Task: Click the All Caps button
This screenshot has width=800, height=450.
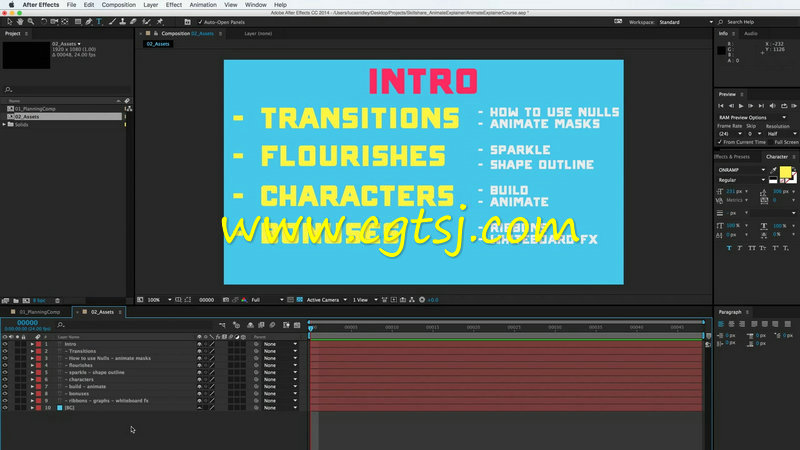Action: pos(752,248)
